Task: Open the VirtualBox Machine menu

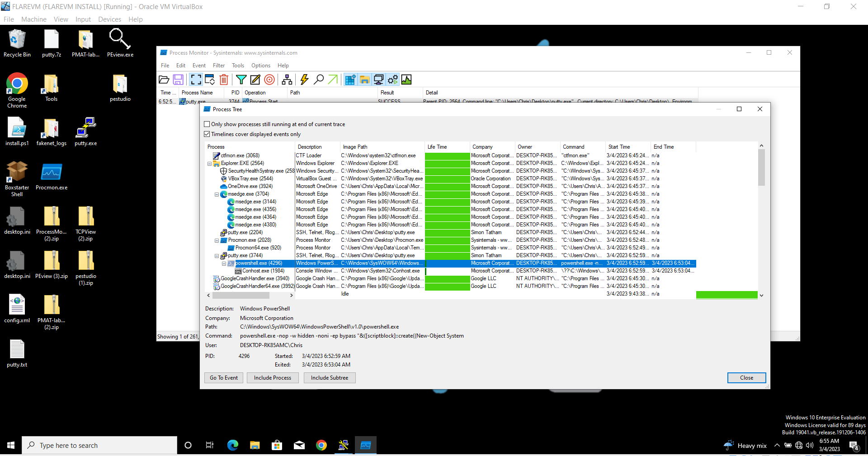Action: point(34,19)
